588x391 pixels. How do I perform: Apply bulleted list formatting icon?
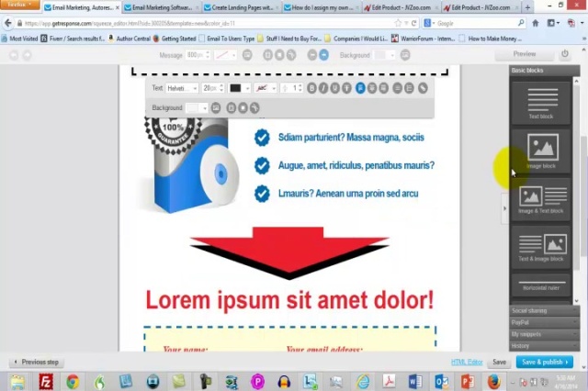tap(398, 88)
